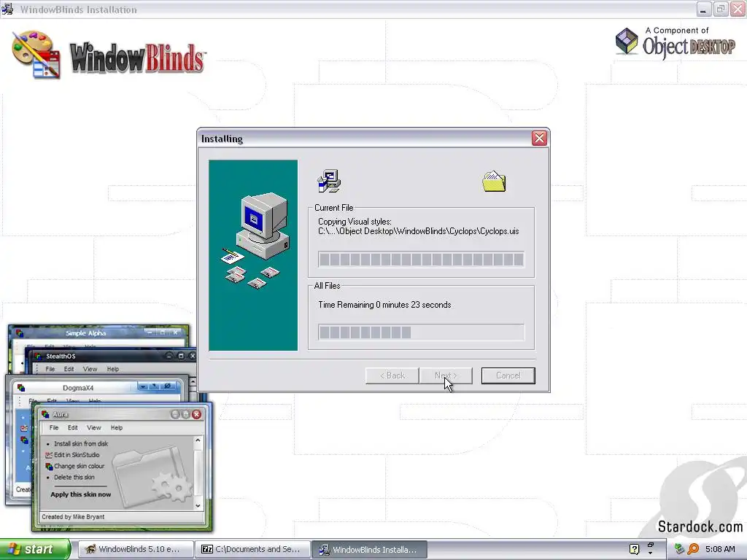The height and width of the screenshot is (560, 747).
Task: Click the Cancel button in Installing dialog
Action: click(x=508, y=376)
